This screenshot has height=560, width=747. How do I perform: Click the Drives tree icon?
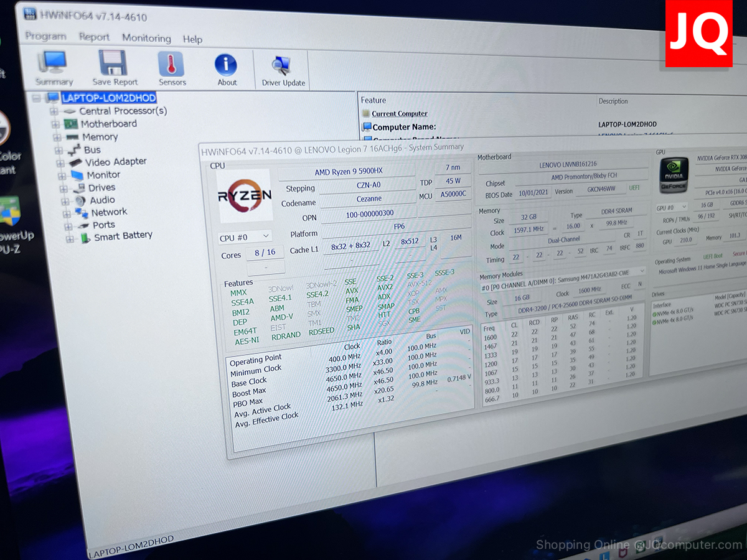[x=78, y=188]
